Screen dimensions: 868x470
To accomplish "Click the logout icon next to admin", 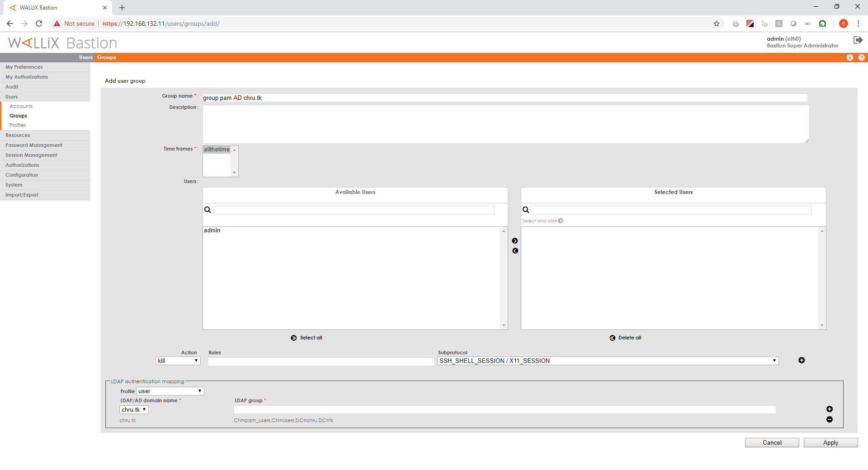I will (858, 40).
